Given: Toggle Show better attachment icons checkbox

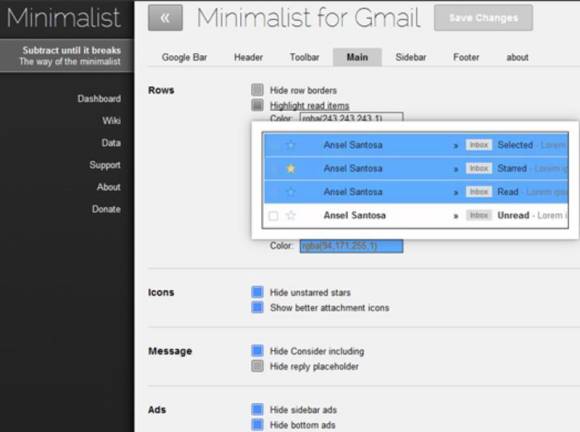Looking at the screenshot, I should coord(257,307).
